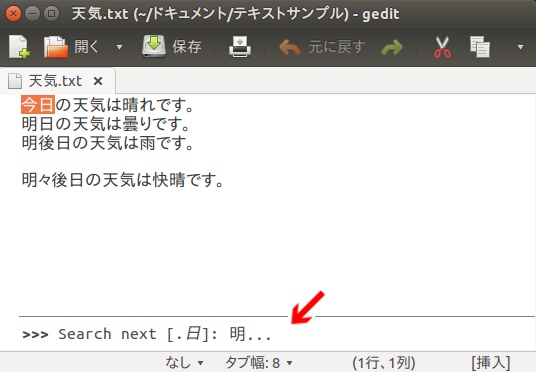This screenshot has height=372, width=536.
Task: Click the (1行、1列) cursor position indicator
Action: [384, 362]
